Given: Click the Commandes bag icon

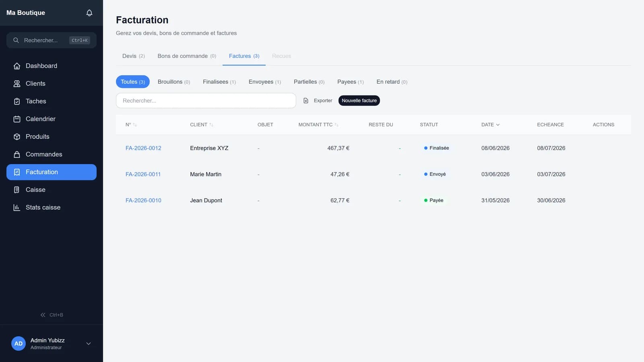Looking at the screenshot, I should click(17, 154).
